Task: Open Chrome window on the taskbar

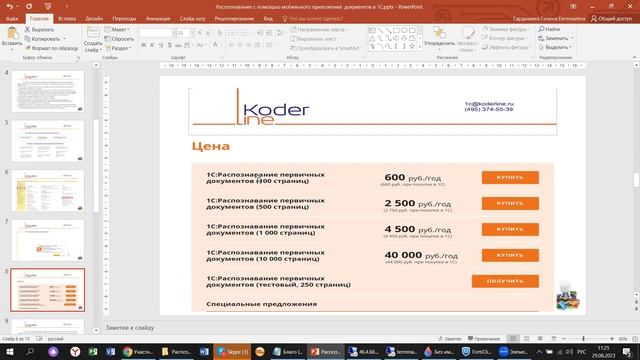Action: 138,351
